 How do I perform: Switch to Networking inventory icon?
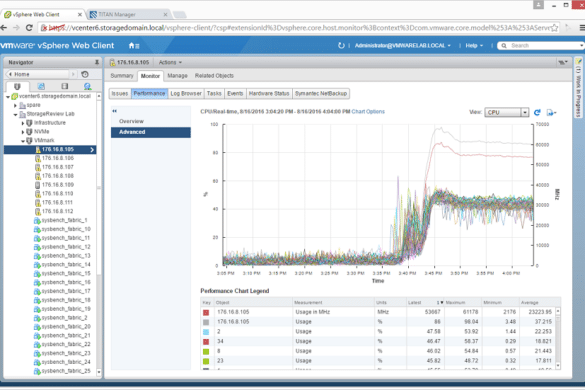click(x=88, y=86)
